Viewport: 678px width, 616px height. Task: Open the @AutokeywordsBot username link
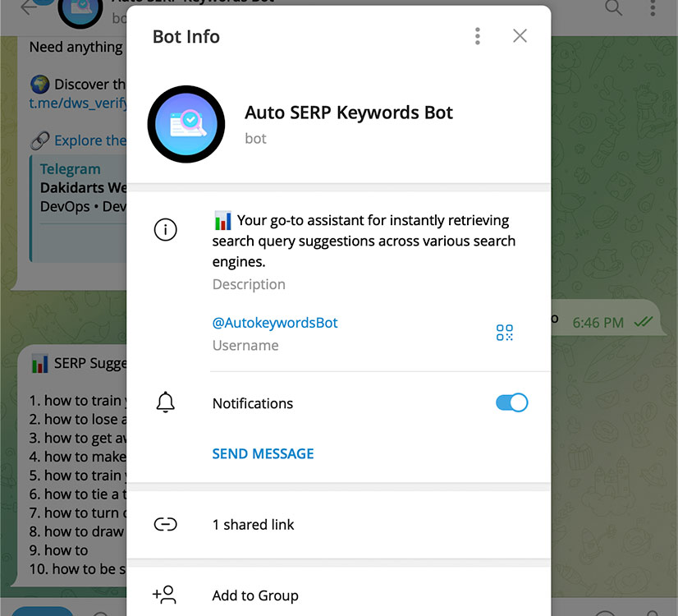click(x=275, y=323)
